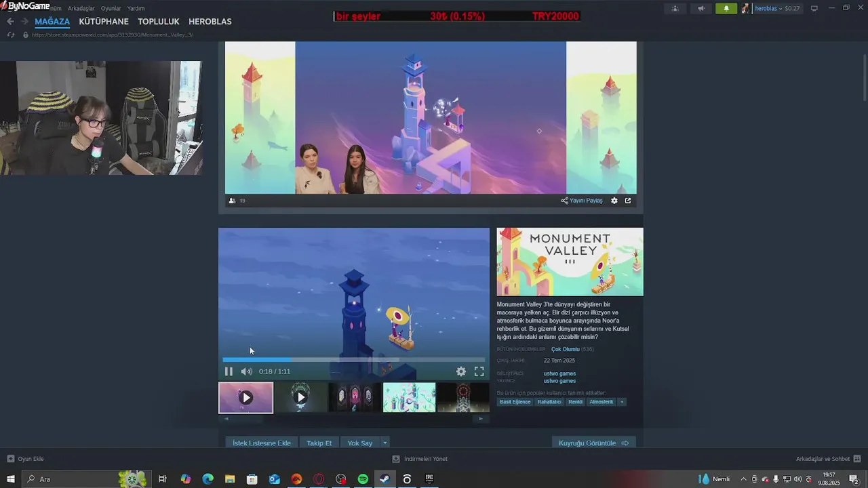Select the second trailer thumbnail
The width and height of the screenshot is (868, 488).
[x=300, y=397]
